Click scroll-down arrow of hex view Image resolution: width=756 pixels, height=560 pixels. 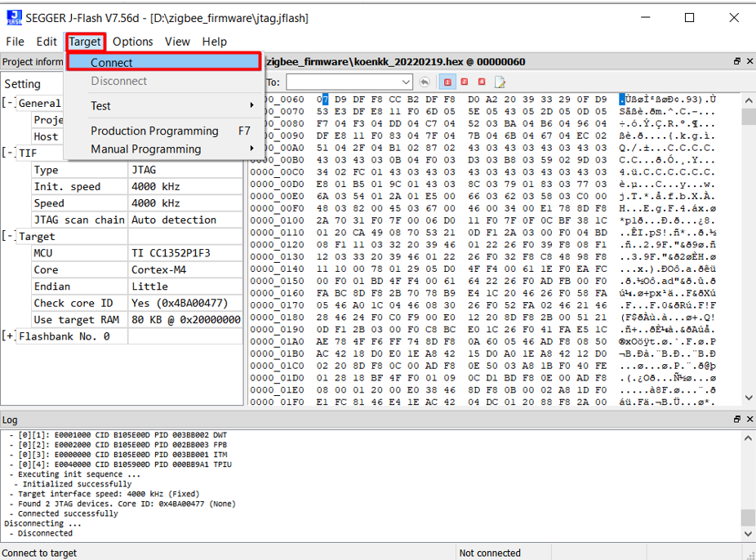[x=749, y=398]
